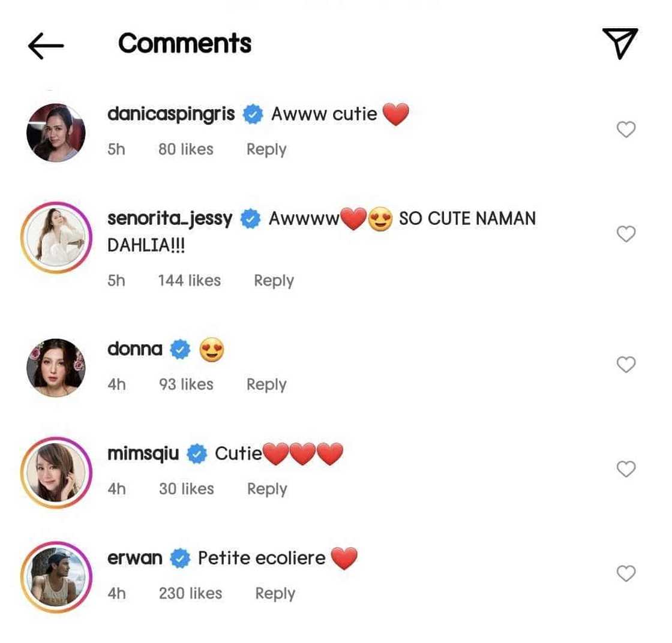The width and height of the screenshot is (672, 643).
Task: Reply to danicaspingris's comment
Action: tap(266, 149)
